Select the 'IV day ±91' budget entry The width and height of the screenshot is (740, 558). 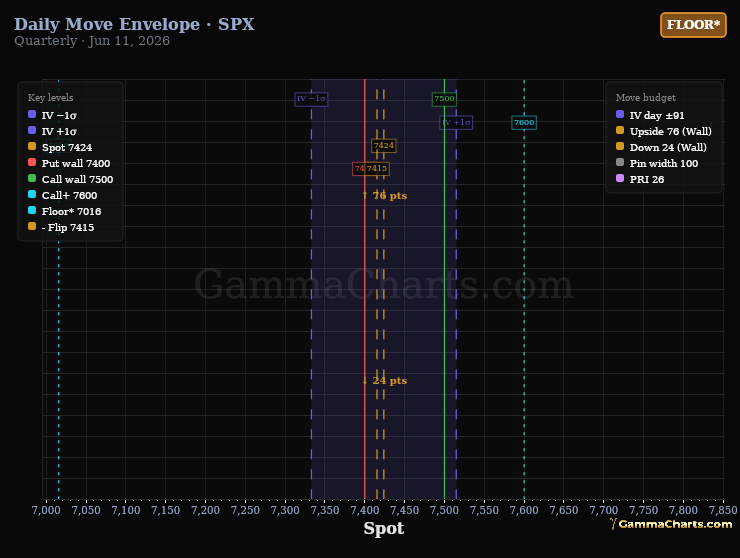point(657,115)
